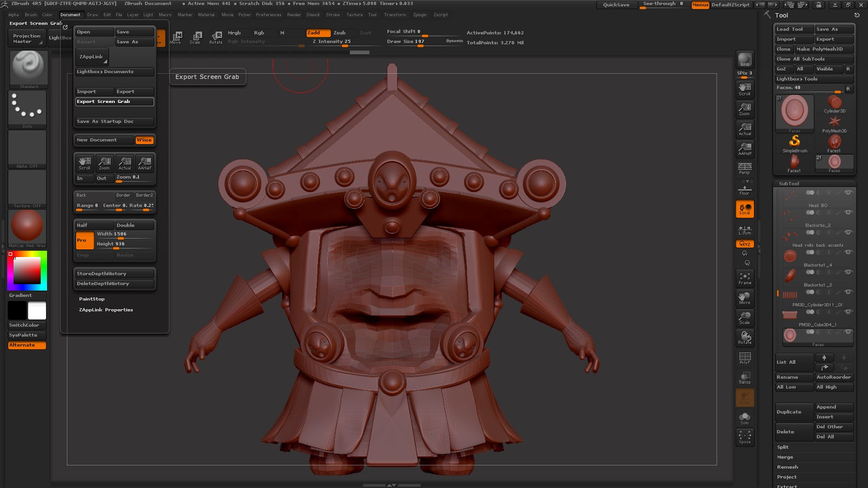
Task: Open ZAppLink Properties
Action: point(106,310)
